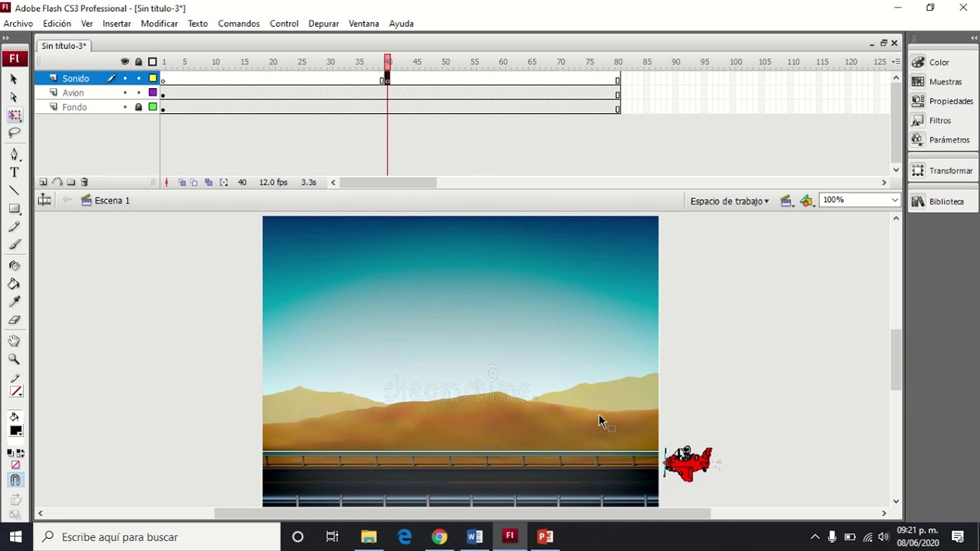Image resolution: width=980 pixels, height=551 pixels.
Task: Select the Hand tool
Action: [14, 341]
